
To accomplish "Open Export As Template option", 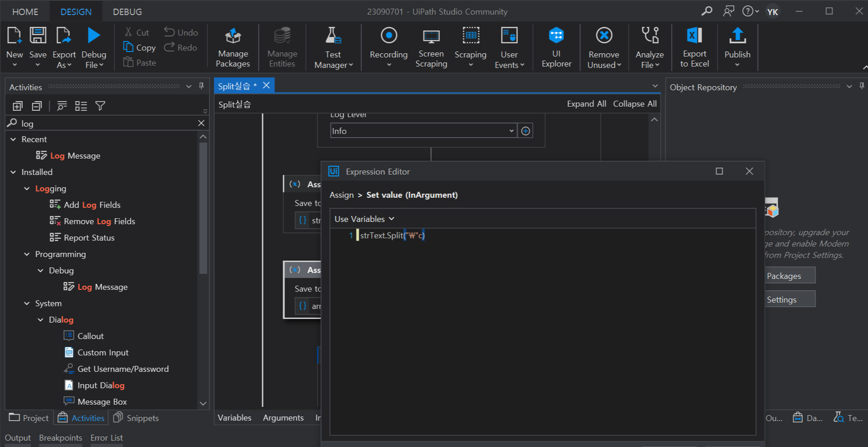I will coord(64,47).
